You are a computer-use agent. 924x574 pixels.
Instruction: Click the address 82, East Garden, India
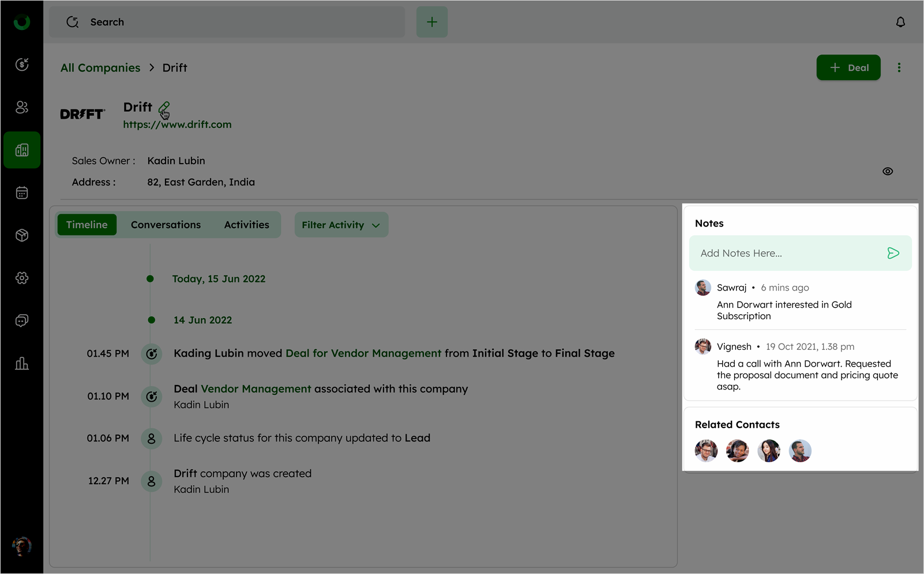tap(201, 182)
